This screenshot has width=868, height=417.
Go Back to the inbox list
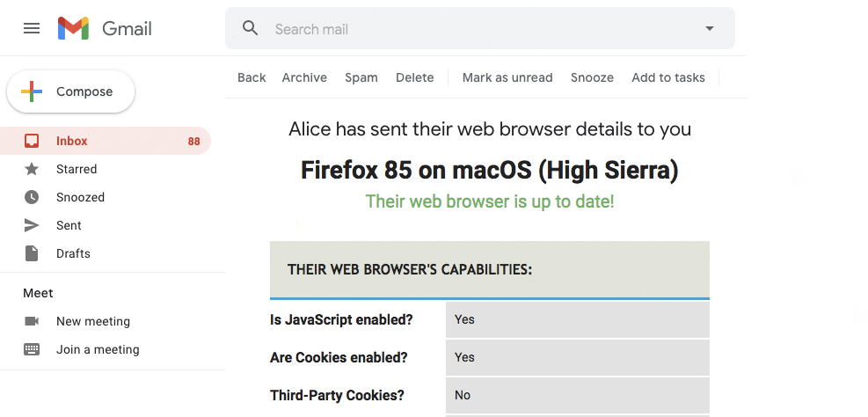pos(252,77)
